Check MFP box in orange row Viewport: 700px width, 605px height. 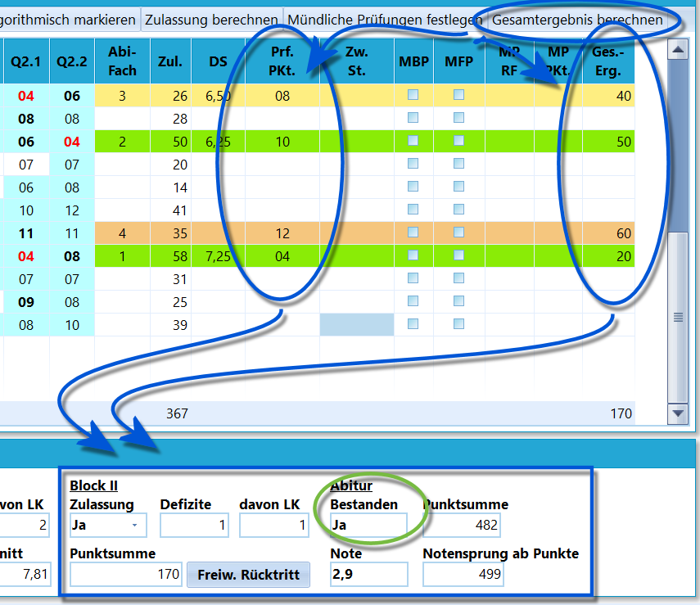tap(458, 233)
